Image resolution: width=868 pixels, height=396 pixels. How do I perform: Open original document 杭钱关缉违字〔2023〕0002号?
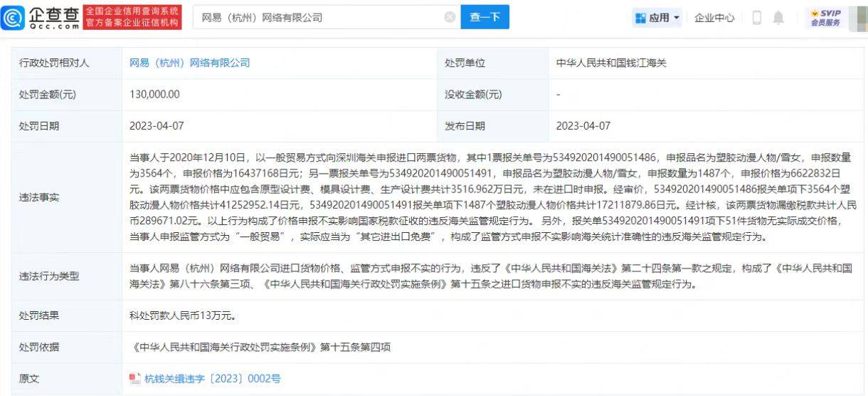pos(212,379)
